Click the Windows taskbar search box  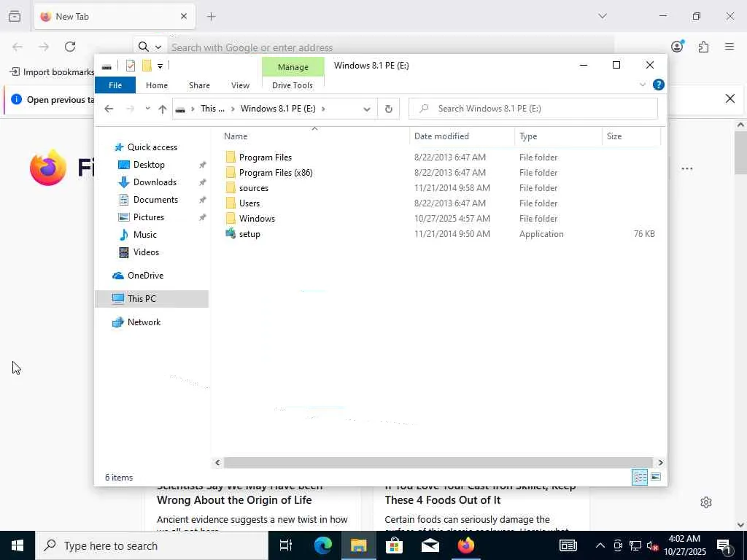tap(152, 545)
